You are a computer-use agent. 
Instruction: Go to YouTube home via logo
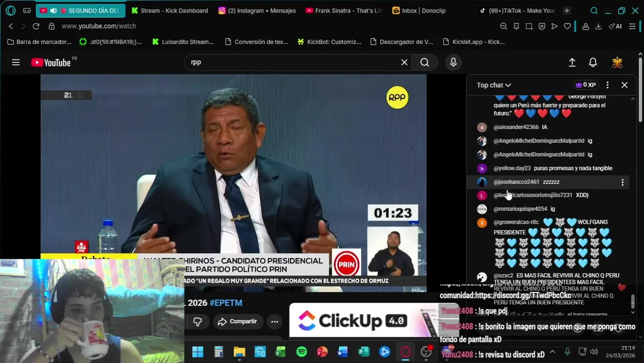[x=51, y=63]
